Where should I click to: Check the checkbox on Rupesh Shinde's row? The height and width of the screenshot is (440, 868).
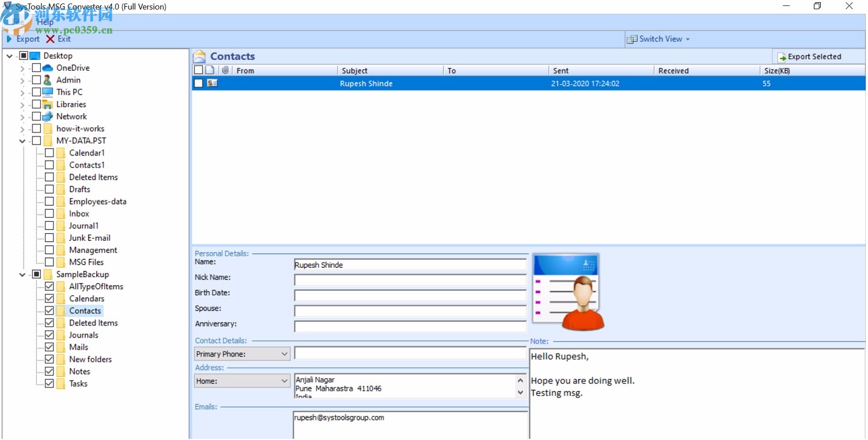tap(198, 83)
